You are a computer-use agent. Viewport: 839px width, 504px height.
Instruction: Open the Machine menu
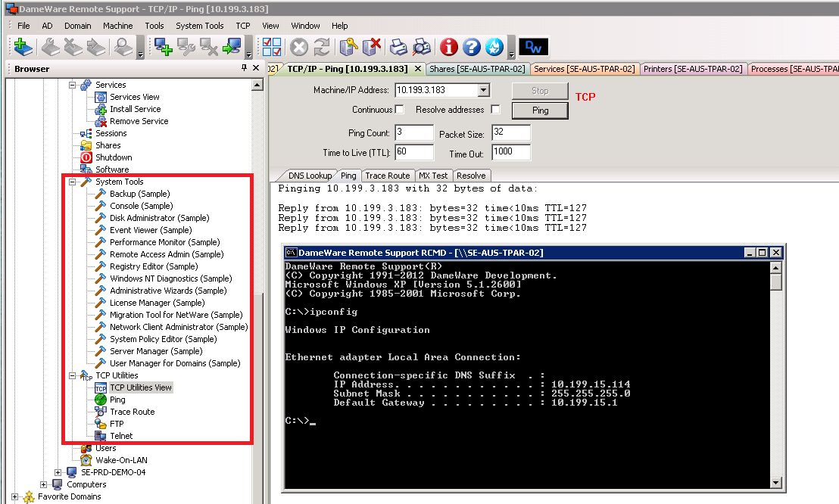pyautogui.click(x=117, y=26)
